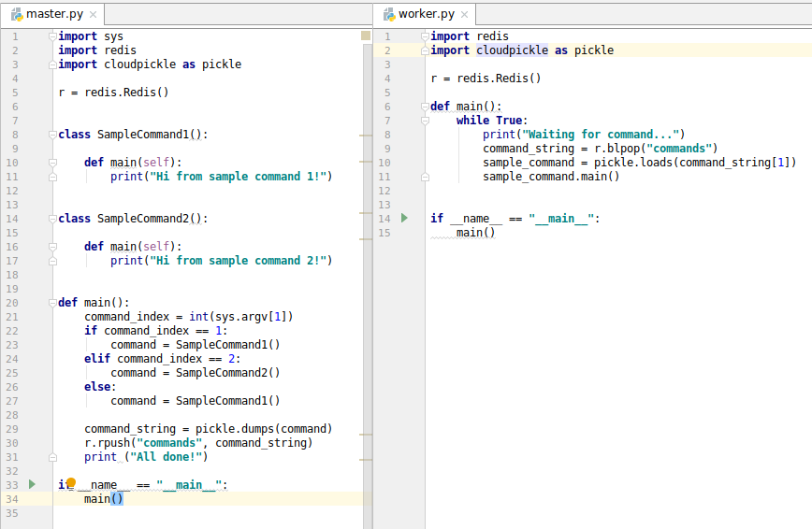Image resolution: width=812 pixels, height=529 pixels.
Task: Collapse the imports block in master.py
Action: click(52, 36)
